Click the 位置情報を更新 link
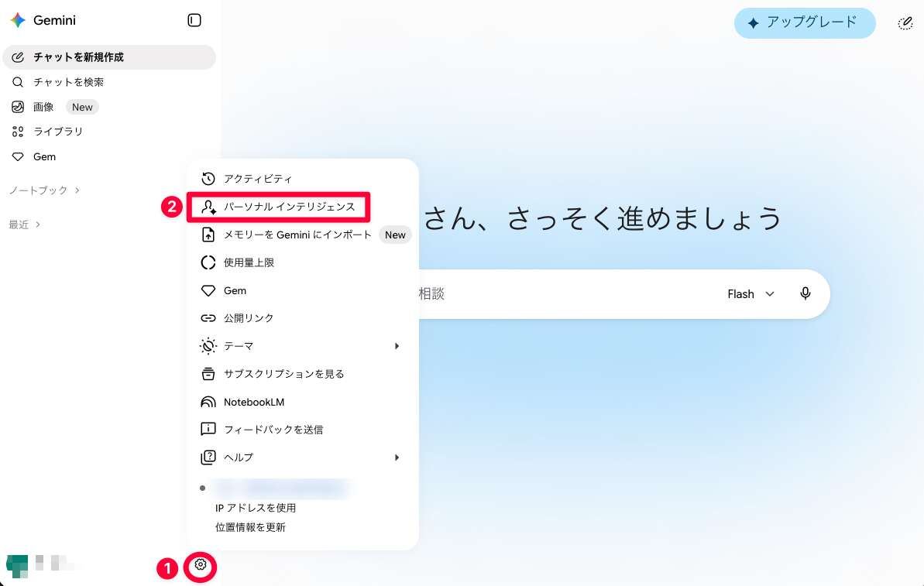924x586 pixels. click(x=250, y=527)
